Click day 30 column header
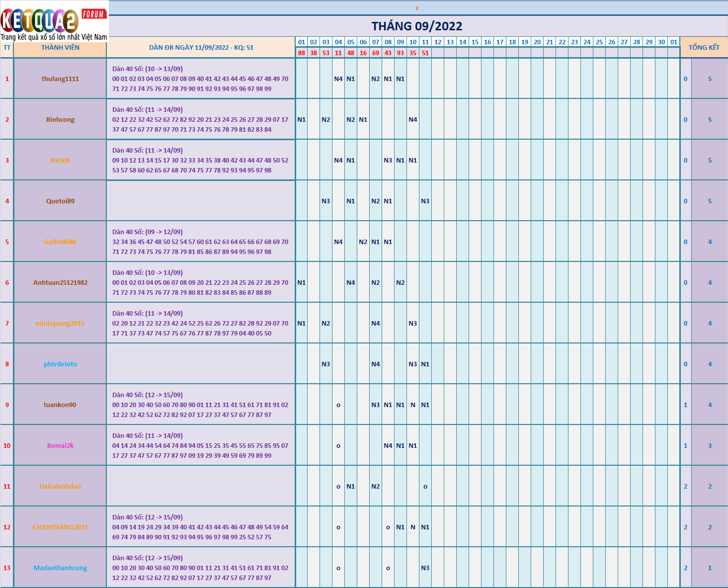Viewport: 728px width, 588px height. pos(661,42)
